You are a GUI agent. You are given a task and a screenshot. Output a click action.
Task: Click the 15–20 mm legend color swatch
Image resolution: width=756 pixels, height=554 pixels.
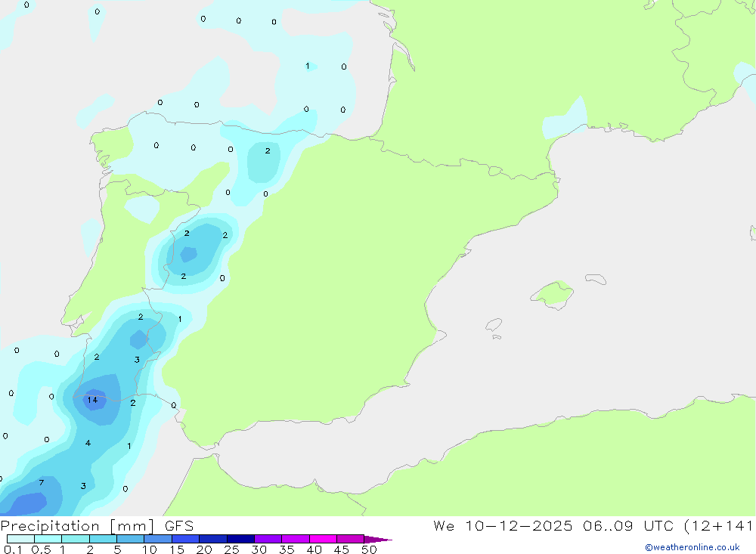(x=186, y=539)
